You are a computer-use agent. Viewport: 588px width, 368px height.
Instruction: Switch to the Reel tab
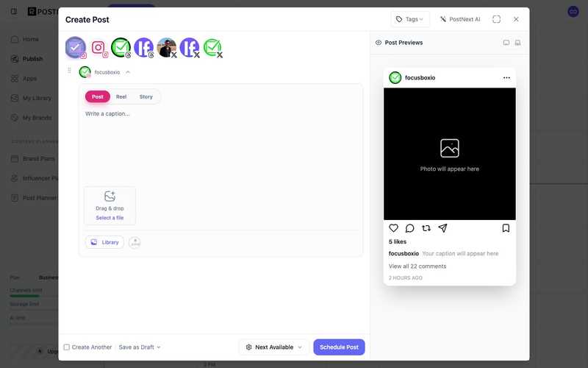tap(121, 96)
